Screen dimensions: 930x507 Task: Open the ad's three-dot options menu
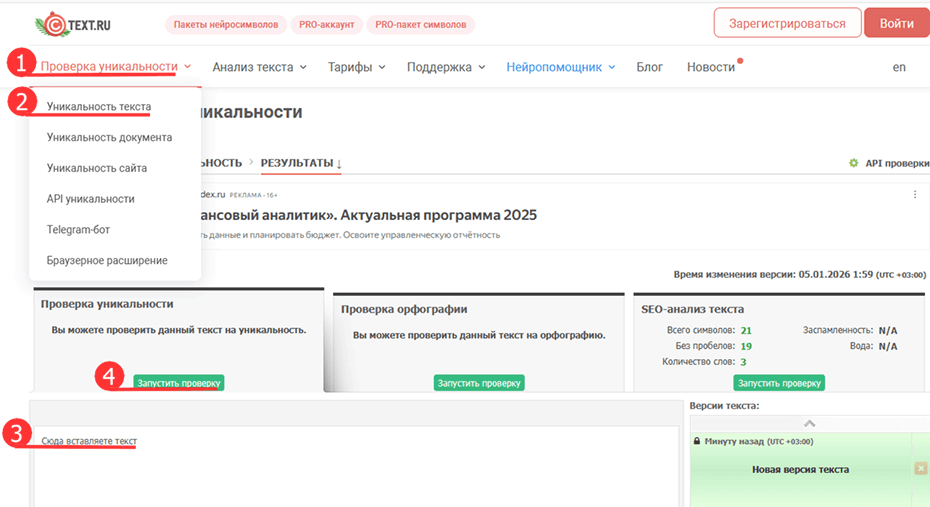click(915, 194)
